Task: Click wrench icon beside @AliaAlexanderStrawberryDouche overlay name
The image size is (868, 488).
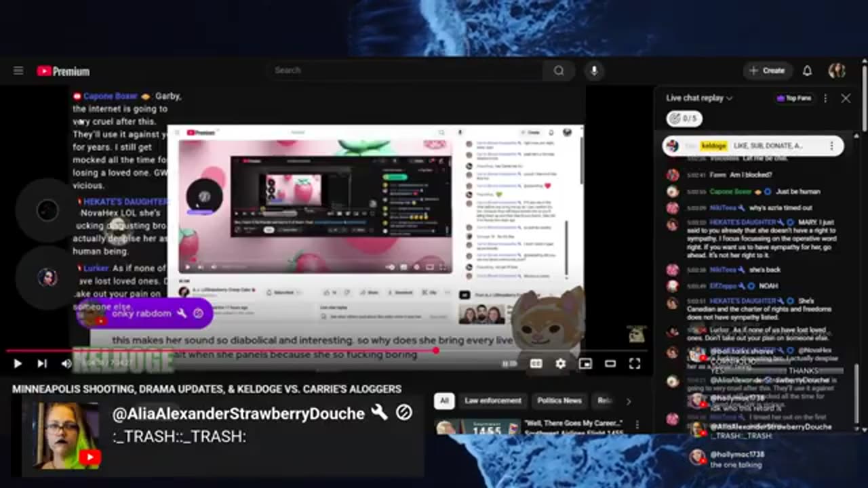Action: (x=379, y=413)
